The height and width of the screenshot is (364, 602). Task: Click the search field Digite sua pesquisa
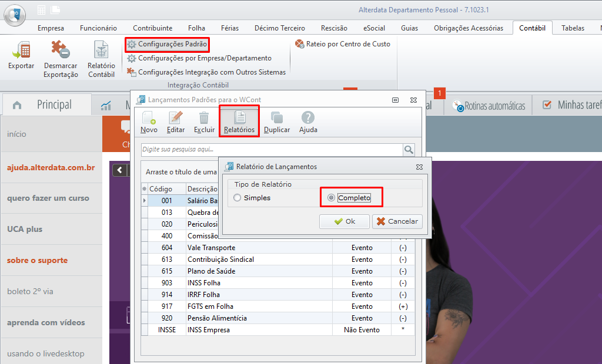click(x=272, y=150)
